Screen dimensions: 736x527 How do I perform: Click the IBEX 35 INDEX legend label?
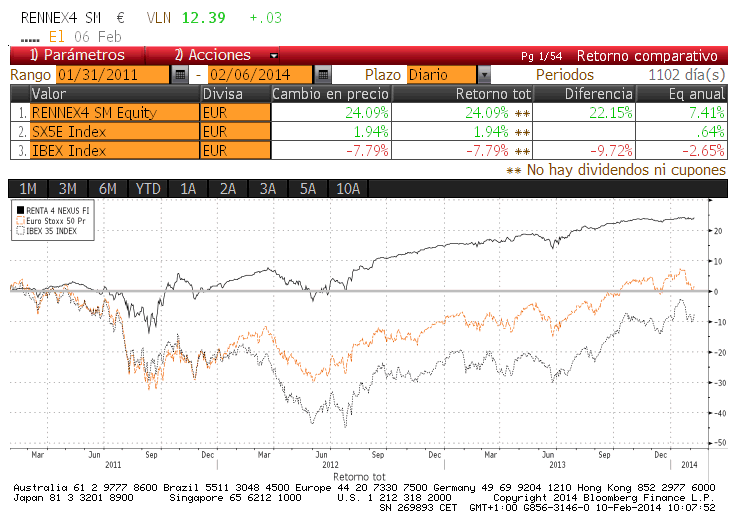[51, 231]
